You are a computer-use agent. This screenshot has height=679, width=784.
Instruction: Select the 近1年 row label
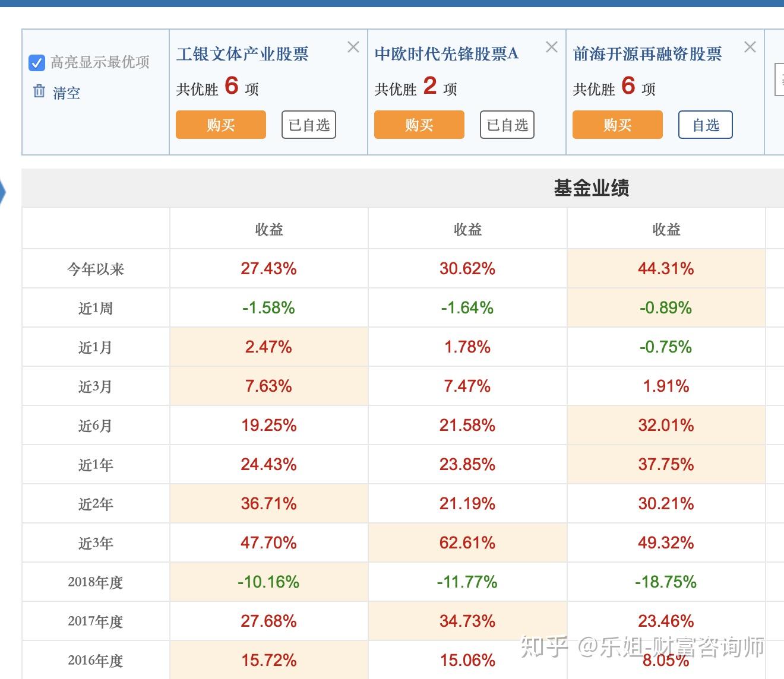pyautogui.click(x=96, y=465)
